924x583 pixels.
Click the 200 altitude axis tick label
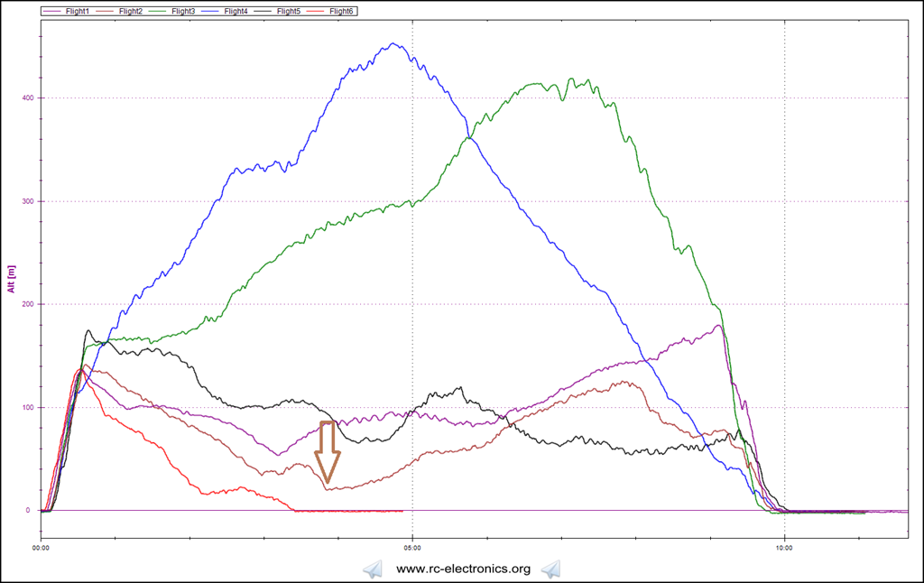click(x=27, y=304)
